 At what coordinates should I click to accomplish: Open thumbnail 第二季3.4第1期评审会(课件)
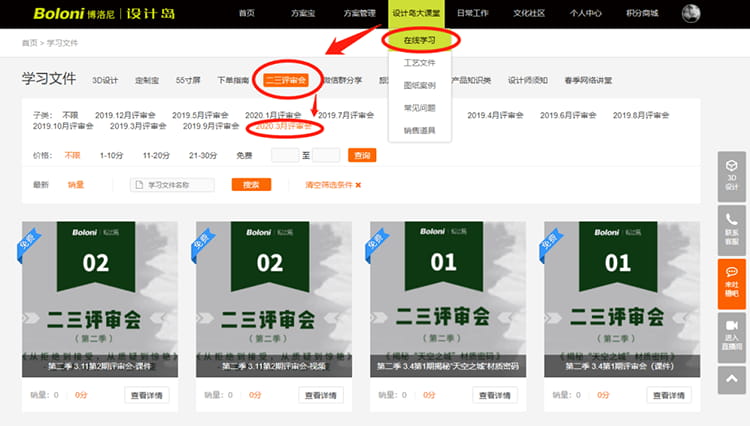click(622, 299)
